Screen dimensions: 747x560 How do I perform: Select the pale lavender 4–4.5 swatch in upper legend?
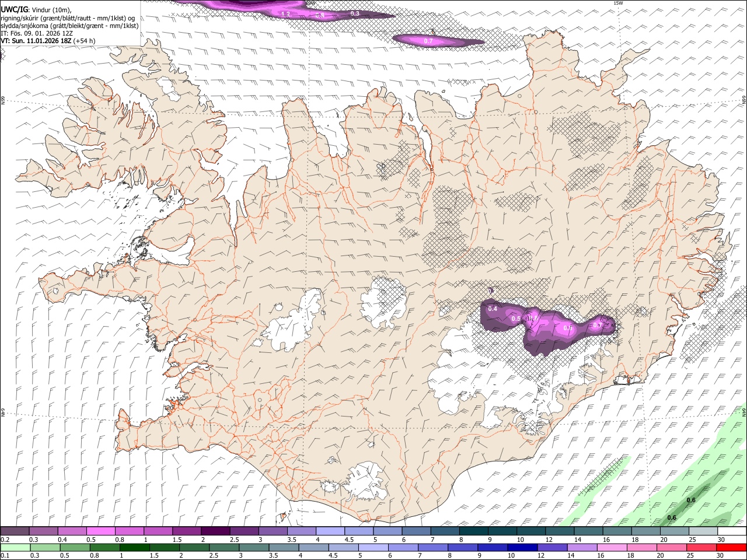[330, 531]
